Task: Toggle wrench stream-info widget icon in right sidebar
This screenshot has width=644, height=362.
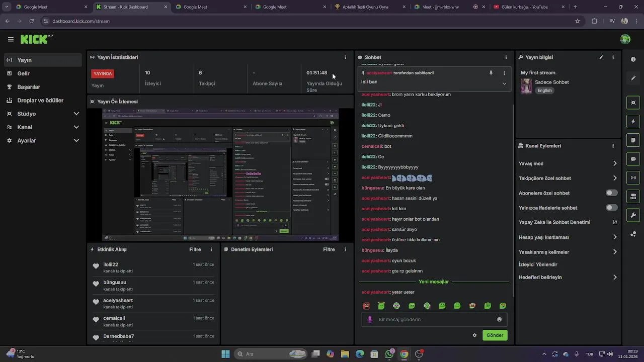Action: click(633, 215)
